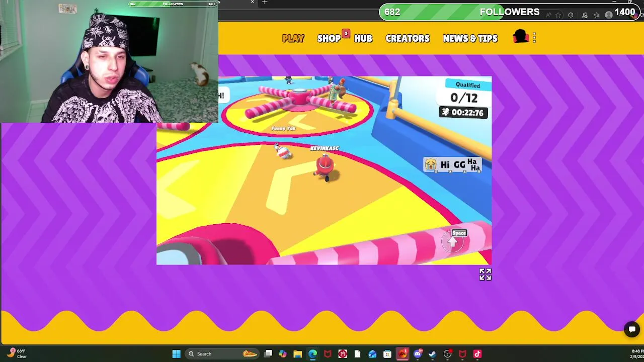Close the current browser tab
Screen dimensions: 644x362
[253, 2]
